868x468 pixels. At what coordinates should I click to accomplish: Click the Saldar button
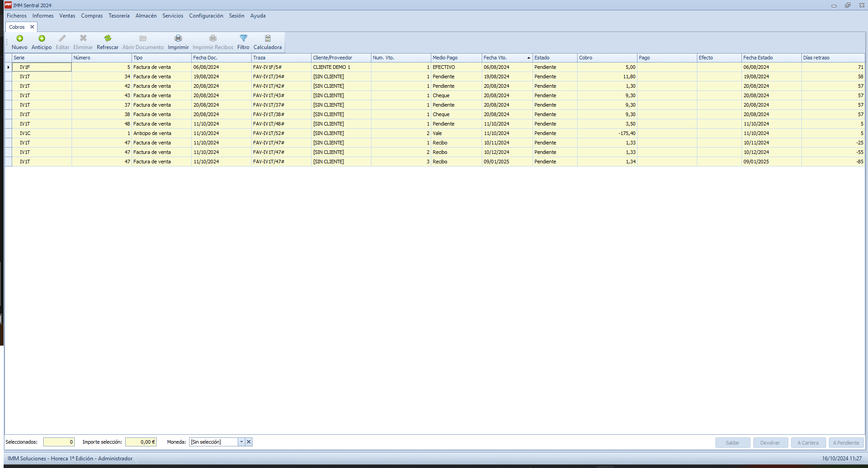pos(732,443)
